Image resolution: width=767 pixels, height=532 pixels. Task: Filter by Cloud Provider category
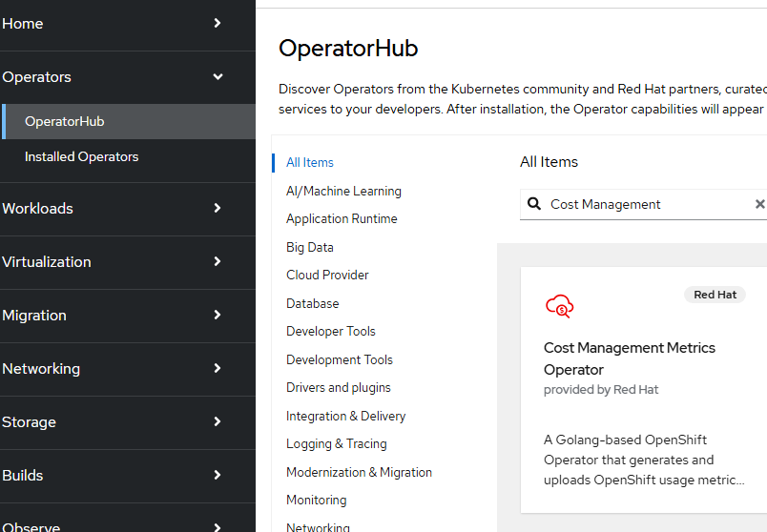coord(327,275)
